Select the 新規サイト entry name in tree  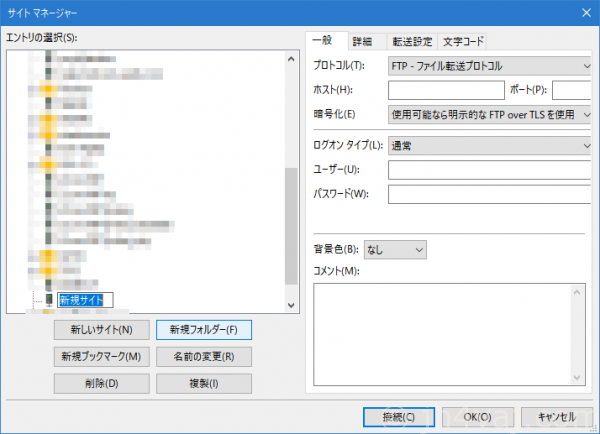85,299
